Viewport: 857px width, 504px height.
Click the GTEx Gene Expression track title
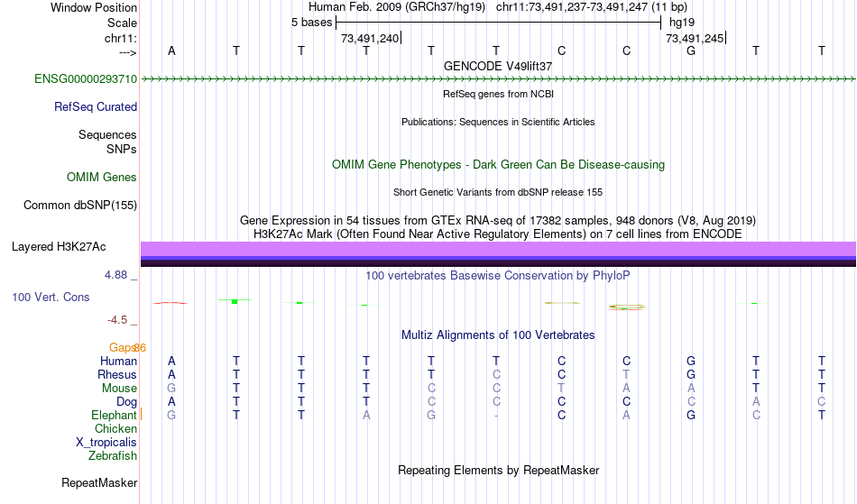pos(498,221)
